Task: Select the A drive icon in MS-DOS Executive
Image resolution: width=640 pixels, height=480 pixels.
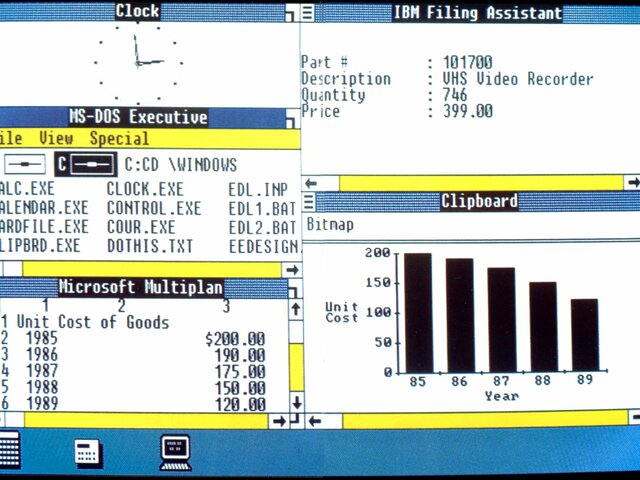Action: click(x=25, y=164)
